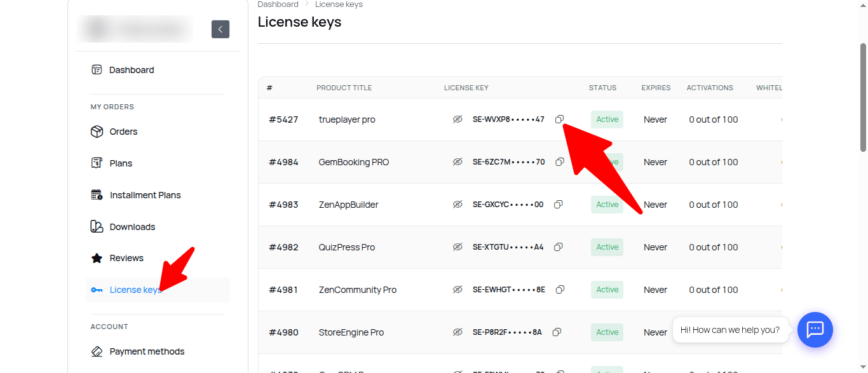Click the License keys key icon

click(x=97, y=290)
